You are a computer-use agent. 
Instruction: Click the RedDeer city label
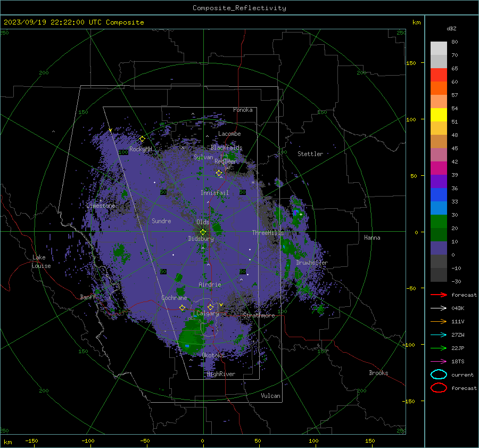pyautogui.click(x=226, y=161)
